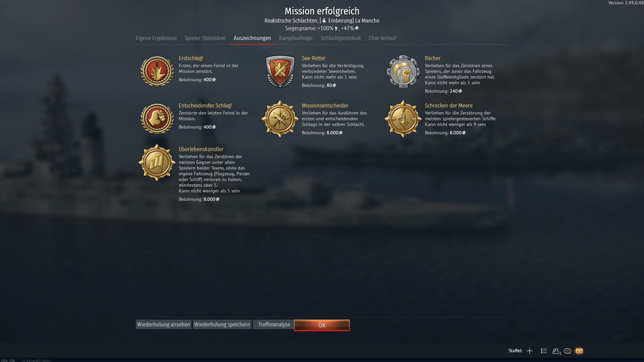The width and height of the screenshot is (644, 362).
Task: Open the list icon next to Staffel
Action: coord(544,351)
